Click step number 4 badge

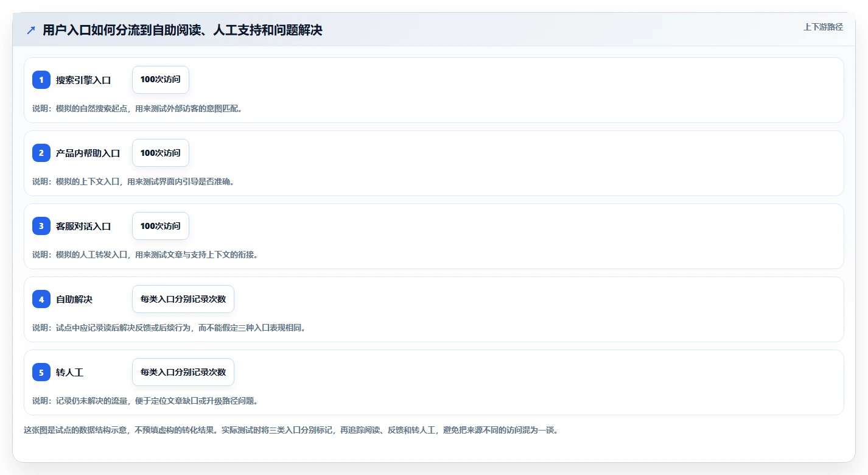(x=41, y=299)
